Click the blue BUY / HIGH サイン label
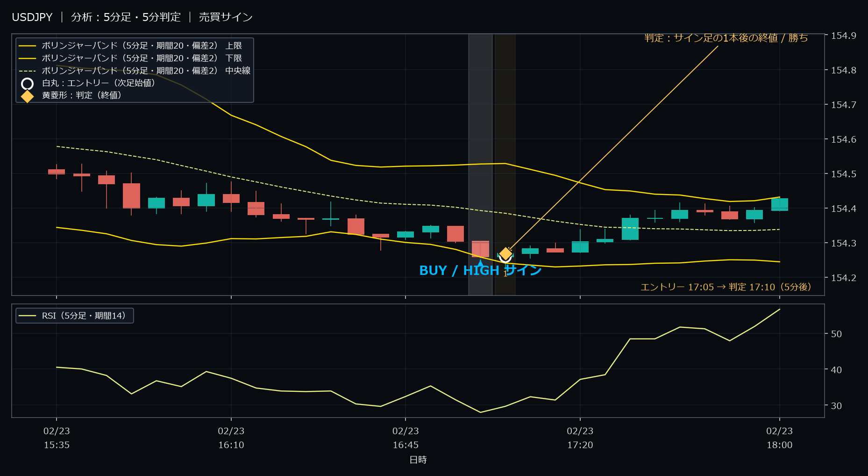868x476 pixels. tap(480, 271)
